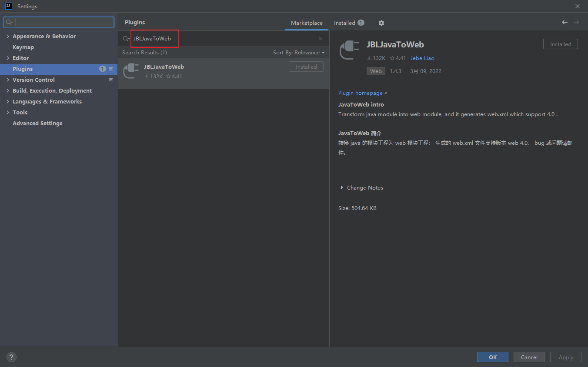This screenshot has height=367, width=588.
Task: Select Advanced Settings in tree
Action: click(37, 123)
